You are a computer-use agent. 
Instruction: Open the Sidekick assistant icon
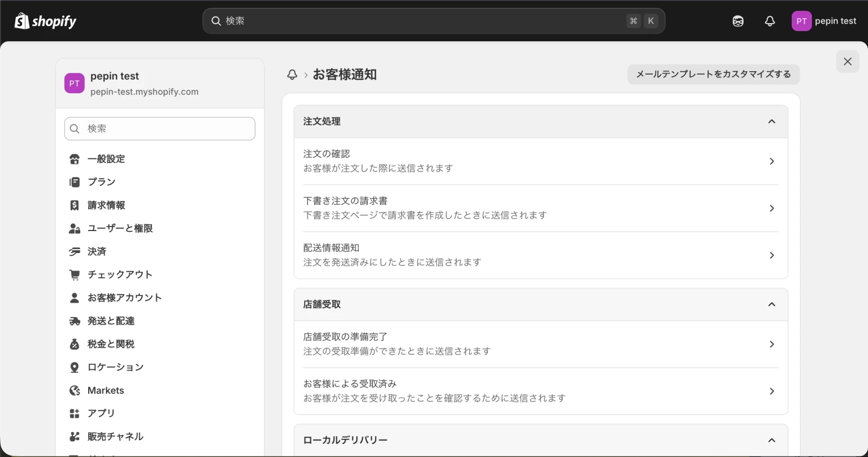(x=737, y=21)
